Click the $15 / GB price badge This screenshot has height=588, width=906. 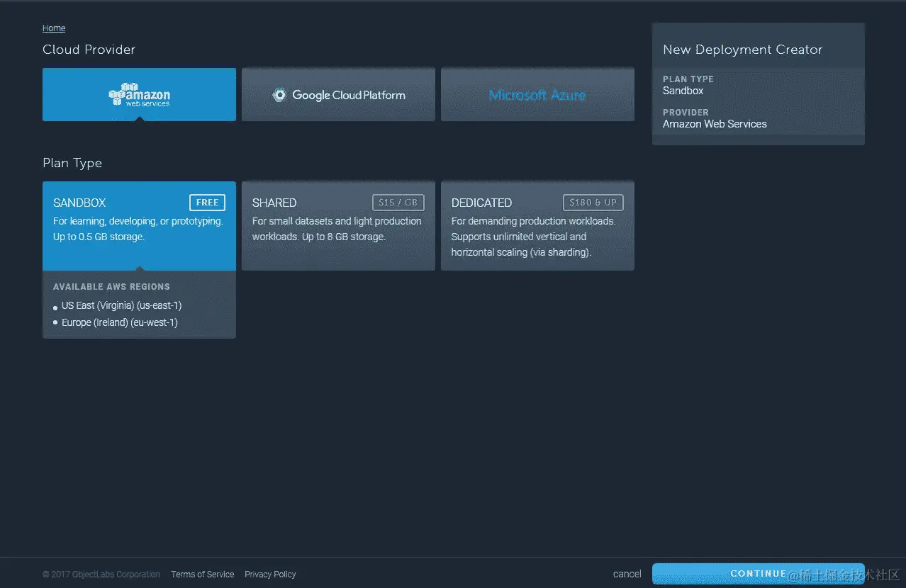tap(398, 203)
